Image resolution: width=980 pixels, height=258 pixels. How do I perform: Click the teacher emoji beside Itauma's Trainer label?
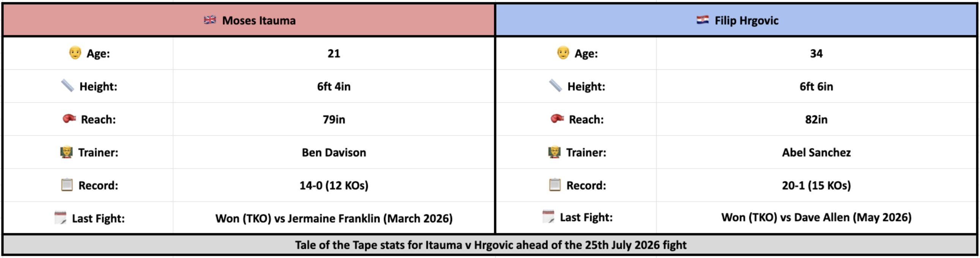point(66,152)
